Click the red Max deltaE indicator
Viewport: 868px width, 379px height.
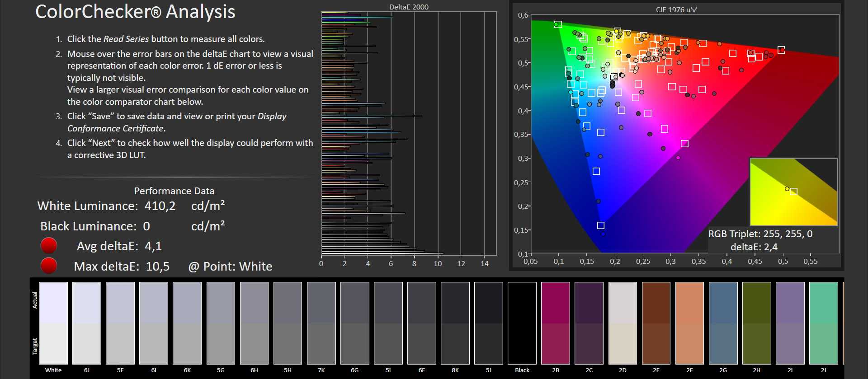[49, 266]
